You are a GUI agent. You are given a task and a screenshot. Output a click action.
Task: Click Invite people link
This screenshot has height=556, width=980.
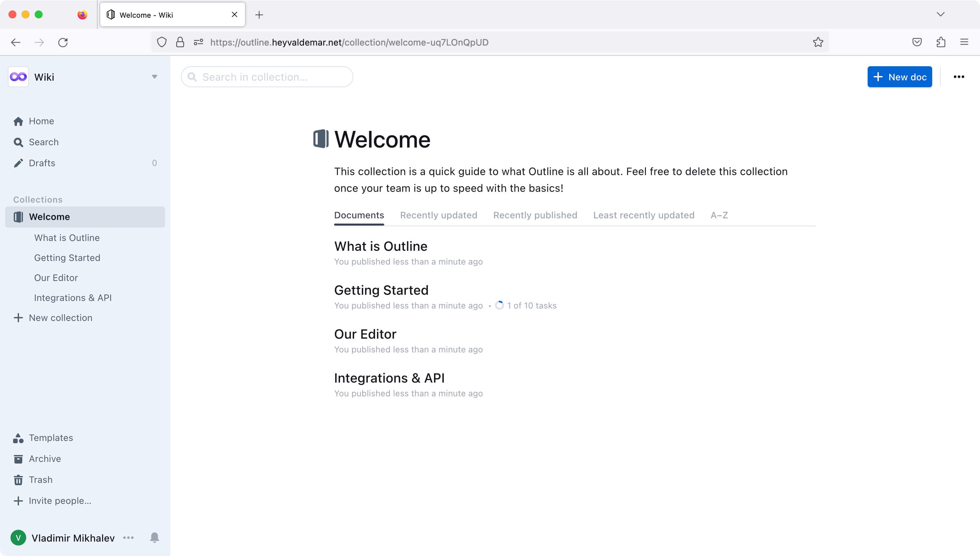point(52,501)
